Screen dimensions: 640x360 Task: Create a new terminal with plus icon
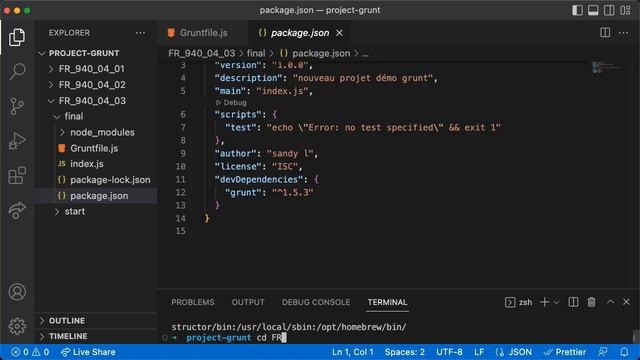(x=544, y=302)
